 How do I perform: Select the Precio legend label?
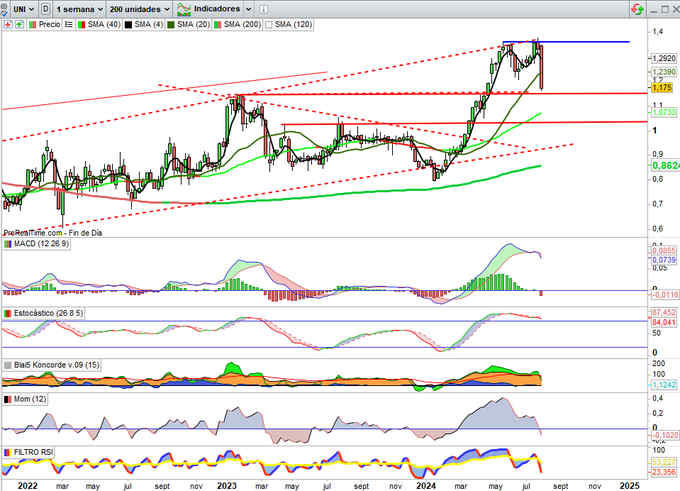(49, 25)
